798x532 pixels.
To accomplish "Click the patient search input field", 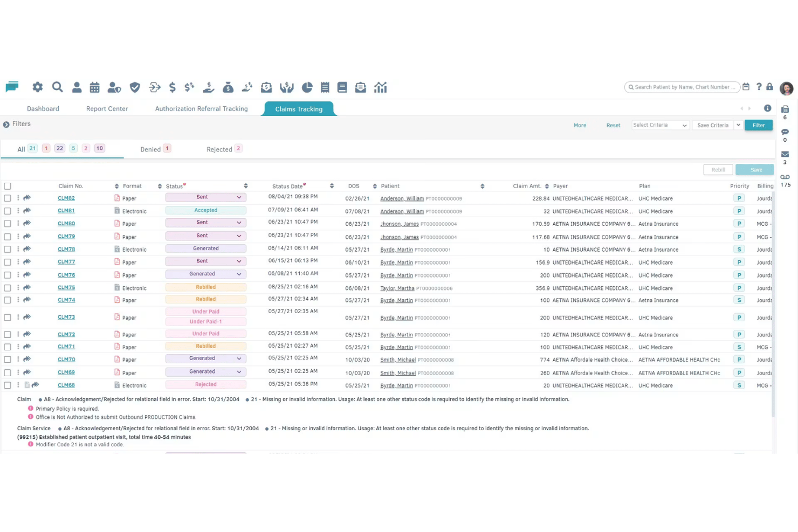I will [682, 87].
